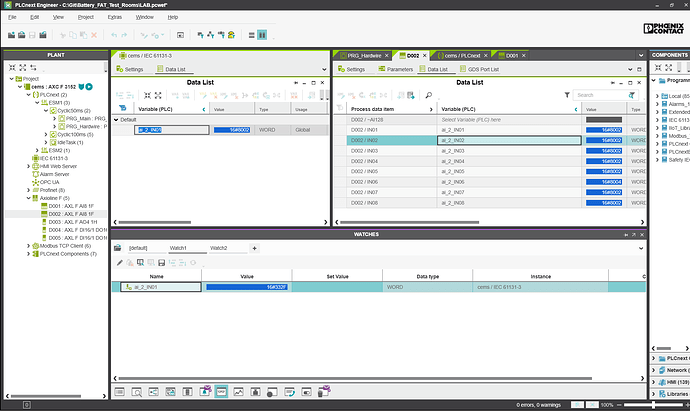Select the Watch2 tab
Image resolution: width=690 pixels, height=411 pixels.
coord(218,247)
